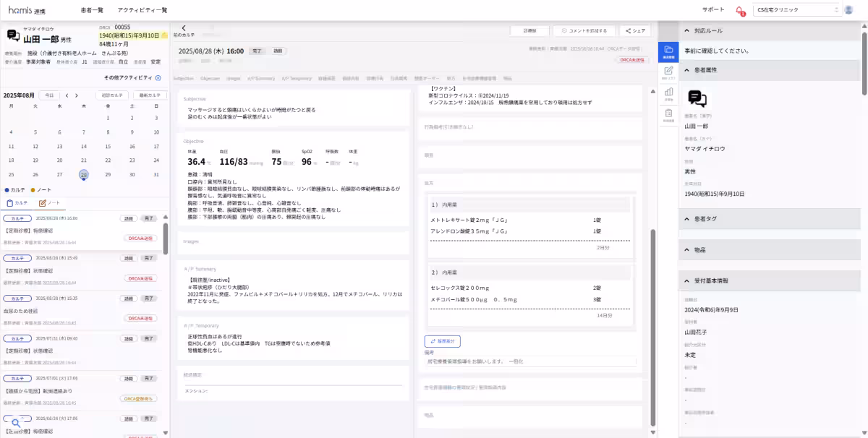Collapse the 受付基本情報 section

(686, 280)
